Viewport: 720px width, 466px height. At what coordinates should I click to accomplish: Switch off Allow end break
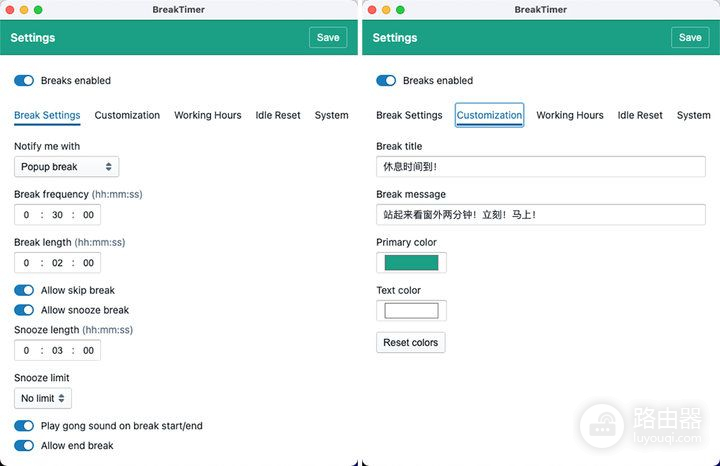click(24, 446)
